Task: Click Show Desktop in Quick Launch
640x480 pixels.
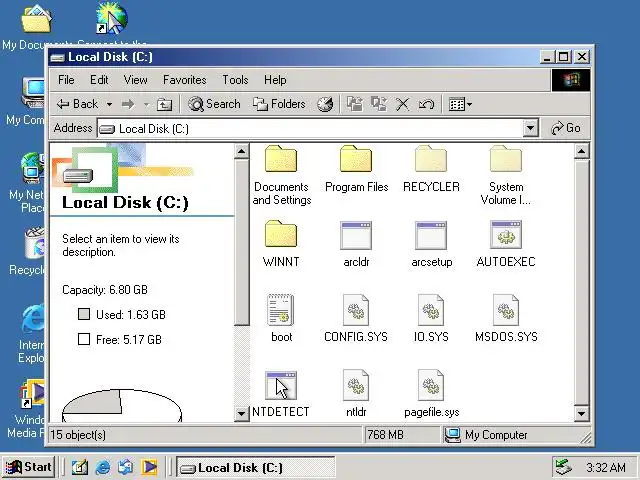Action: [80, 467]
